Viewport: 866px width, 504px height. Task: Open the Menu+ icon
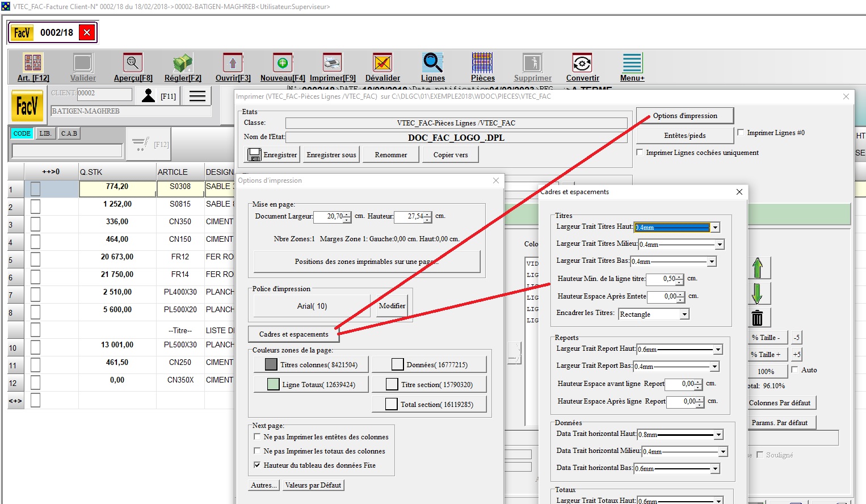click(632, 62)
